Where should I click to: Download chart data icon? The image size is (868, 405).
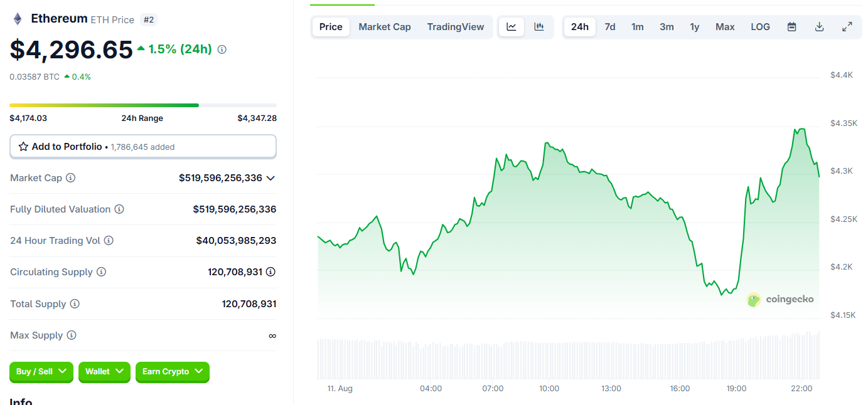click(x=819, y=27)
